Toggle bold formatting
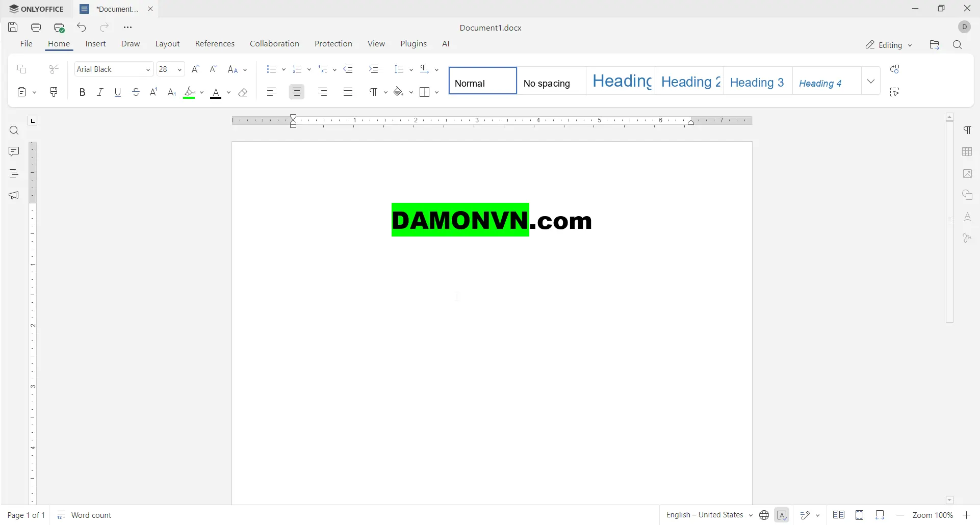980x525 pixels. [x=82, y=92]
